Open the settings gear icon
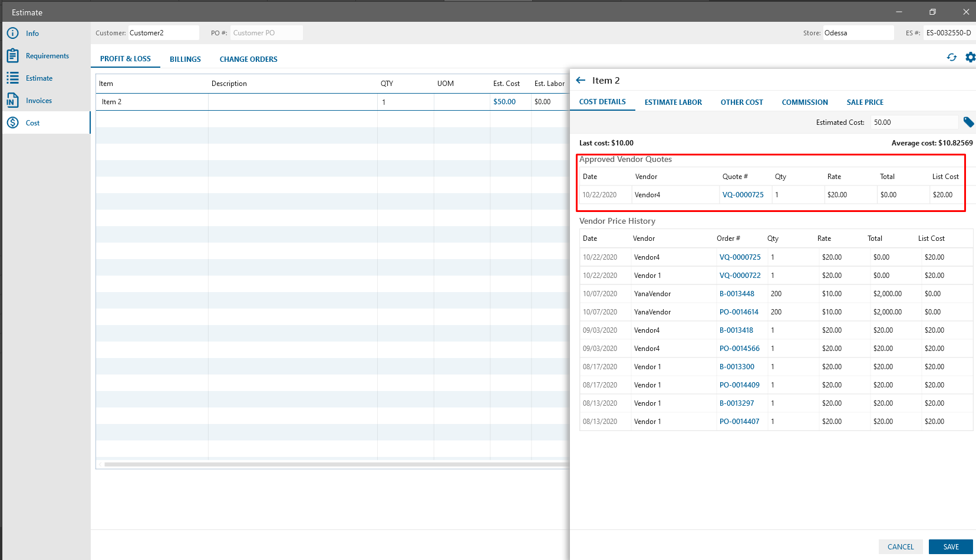The height and width of the screenshot is (560, 976). tap(970, 57)
